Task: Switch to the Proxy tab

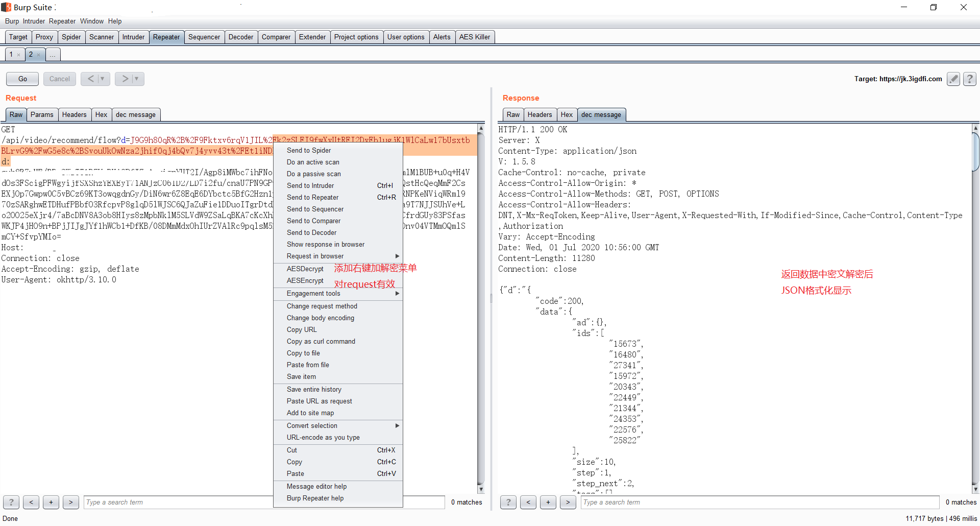Action: tap(44, 37)
